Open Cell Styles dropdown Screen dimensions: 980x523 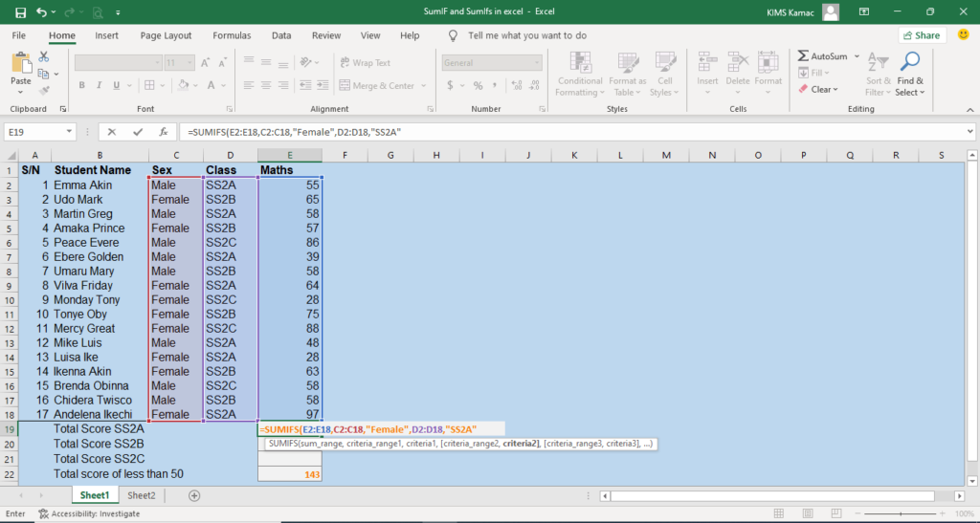click(664, 75)
